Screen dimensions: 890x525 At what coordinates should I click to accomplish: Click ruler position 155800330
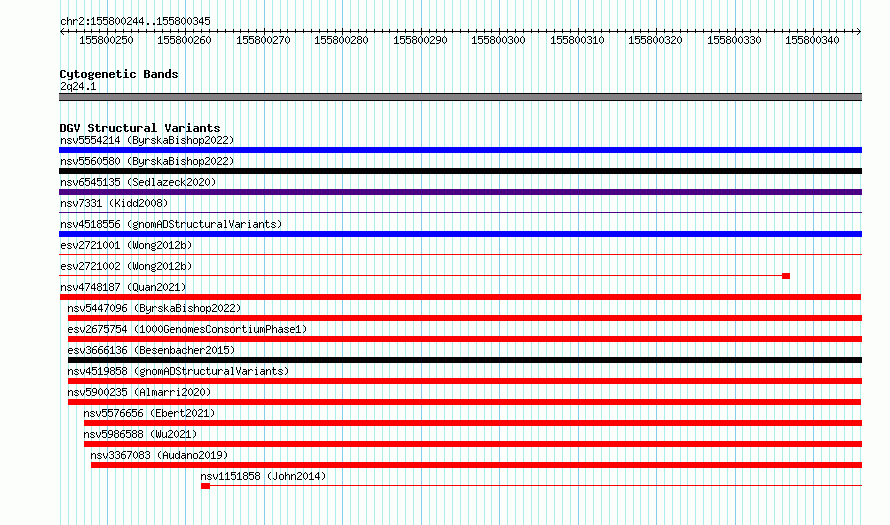point(734,40)
